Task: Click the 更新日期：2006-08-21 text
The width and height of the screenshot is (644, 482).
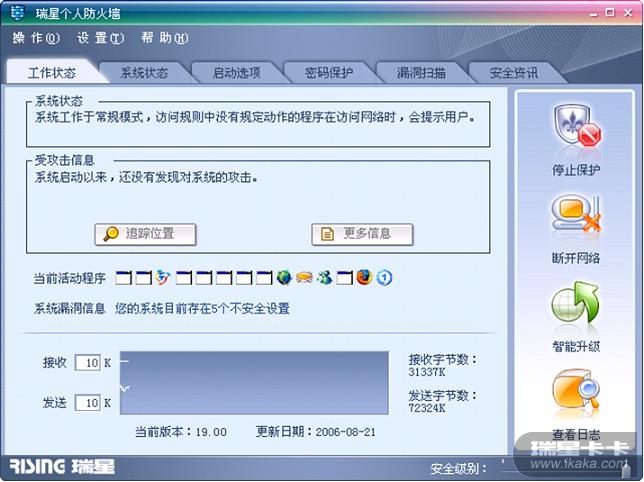Action: (316, 432)
